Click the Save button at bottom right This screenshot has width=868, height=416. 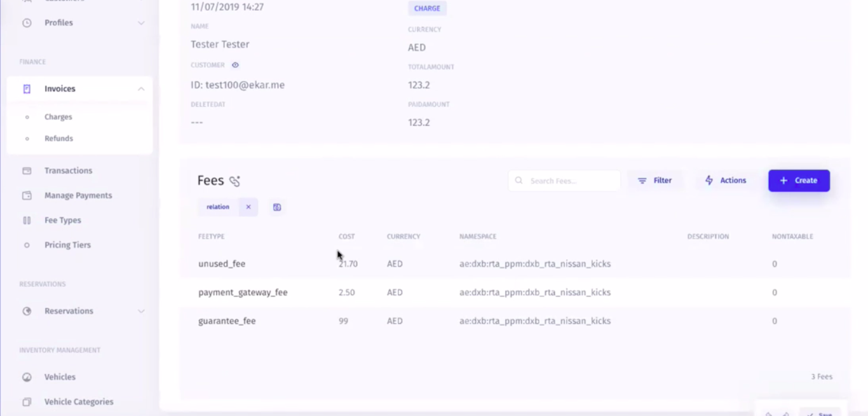(820, 413)
